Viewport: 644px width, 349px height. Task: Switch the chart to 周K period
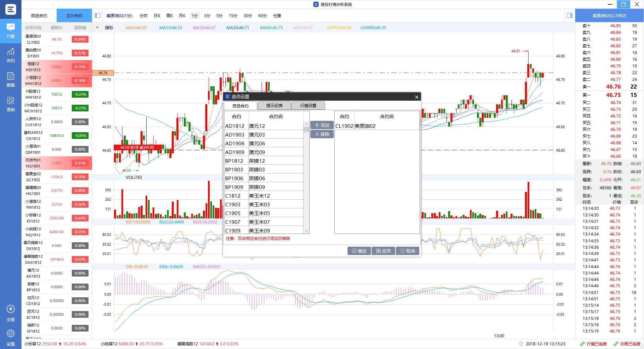(169, 16)
